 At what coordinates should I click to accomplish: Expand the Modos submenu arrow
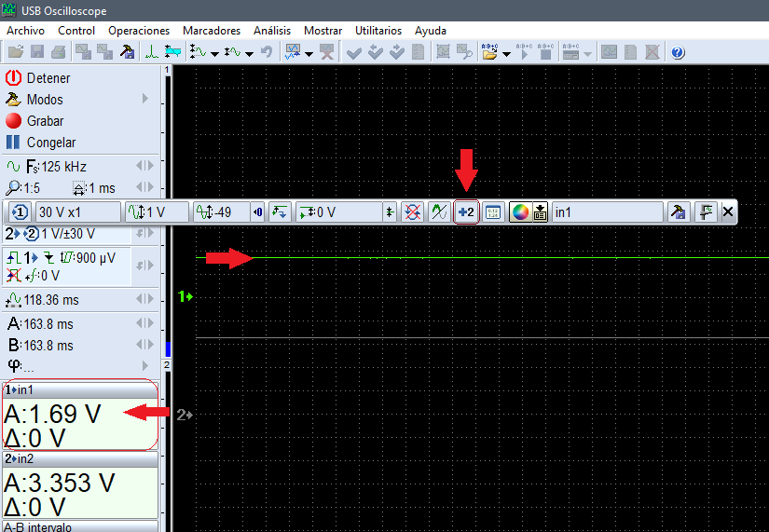145,99
